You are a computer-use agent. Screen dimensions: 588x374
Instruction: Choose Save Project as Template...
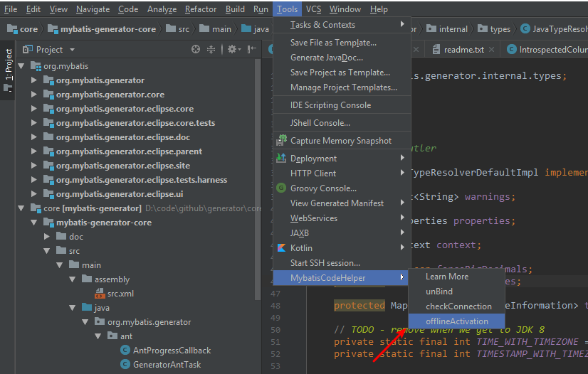click(x=342, y=73)
